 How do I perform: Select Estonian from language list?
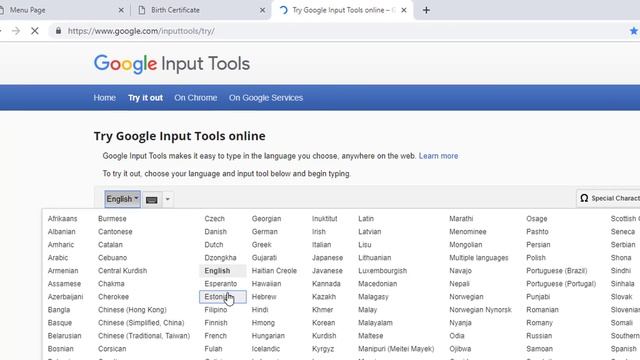click(x=223, y=297)
